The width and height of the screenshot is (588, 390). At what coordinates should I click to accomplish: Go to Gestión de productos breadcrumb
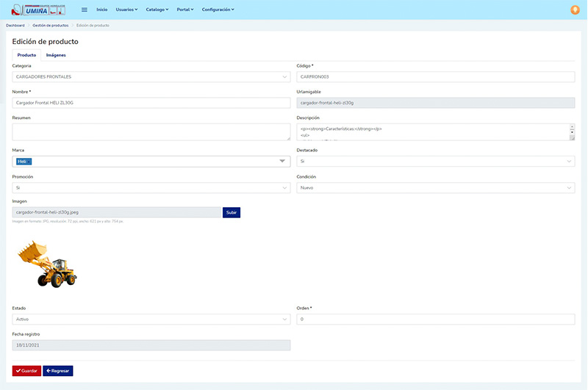pos(50,26)
